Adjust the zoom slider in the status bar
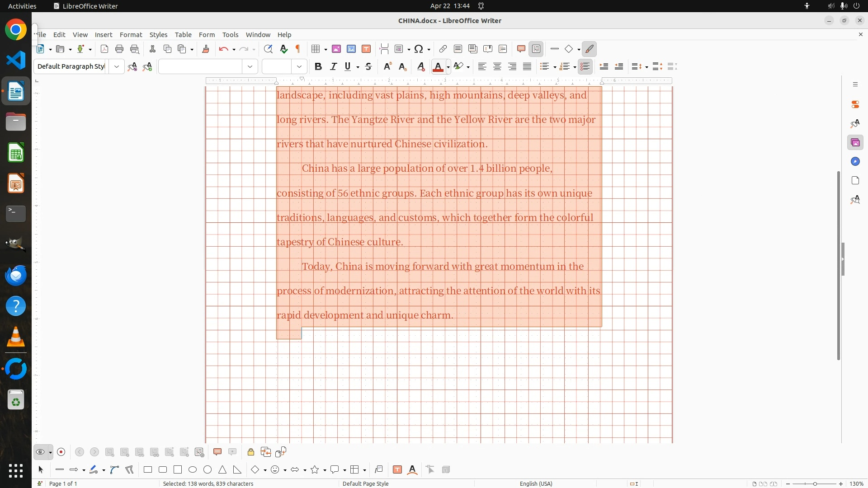Image resolution: width=868 pixels, height=488 pixels. (x=815, y=483)
